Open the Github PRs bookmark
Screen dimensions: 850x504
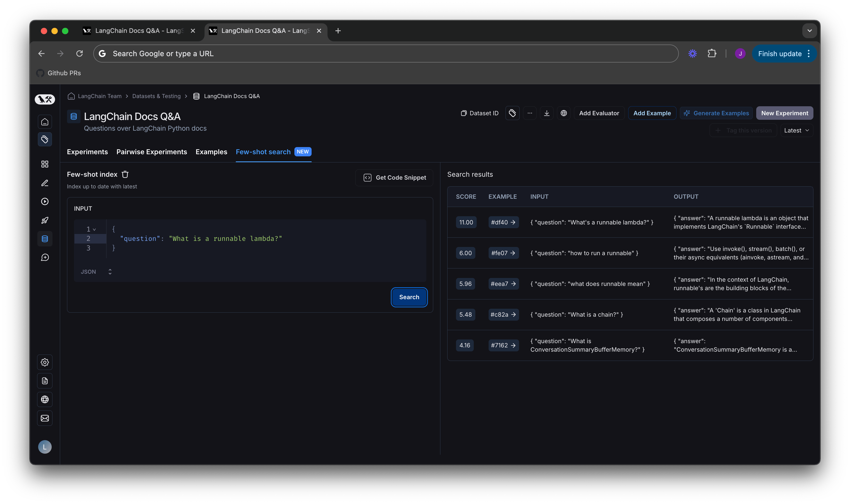pyautogui.click(x=59, y=73)
